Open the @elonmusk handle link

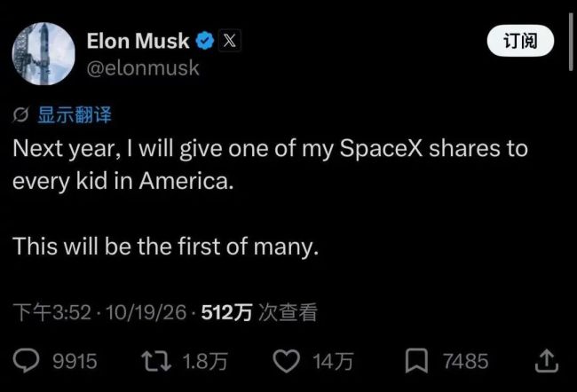pos(143,68)
